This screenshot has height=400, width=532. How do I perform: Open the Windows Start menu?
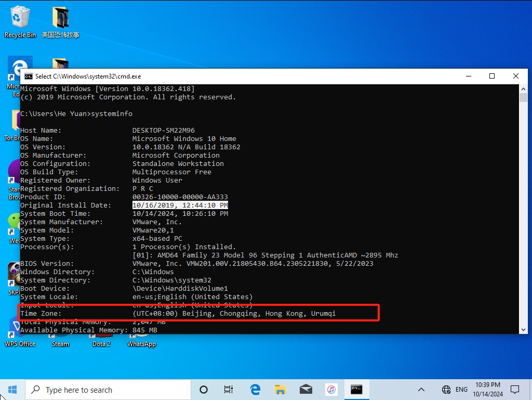click(x=12, y=390)
